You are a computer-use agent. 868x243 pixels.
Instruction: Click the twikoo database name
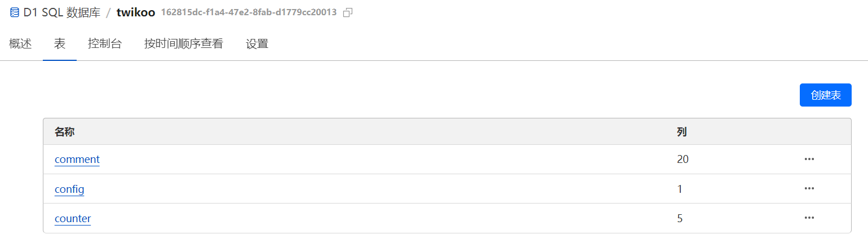pos(136,12)
